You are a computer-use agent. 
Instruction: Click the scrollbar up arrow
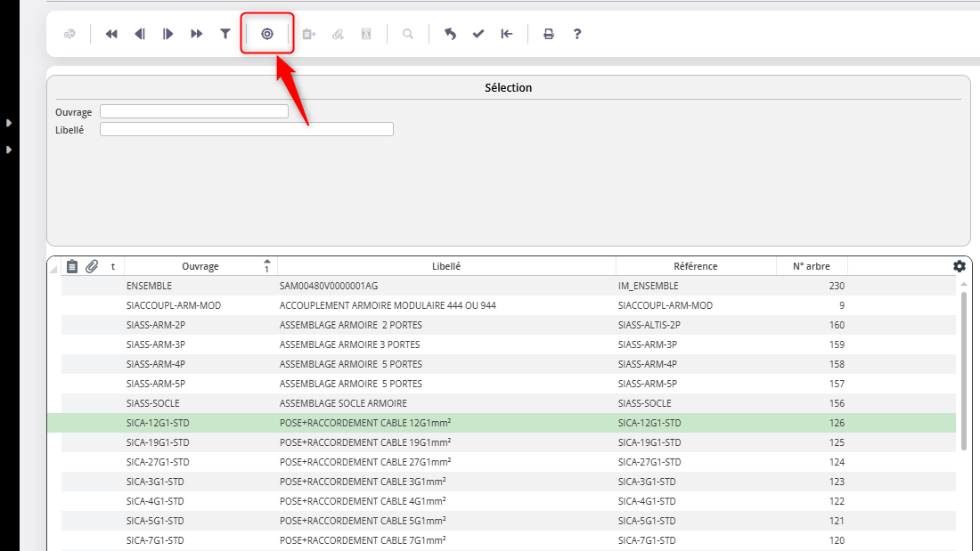(963, 284)
